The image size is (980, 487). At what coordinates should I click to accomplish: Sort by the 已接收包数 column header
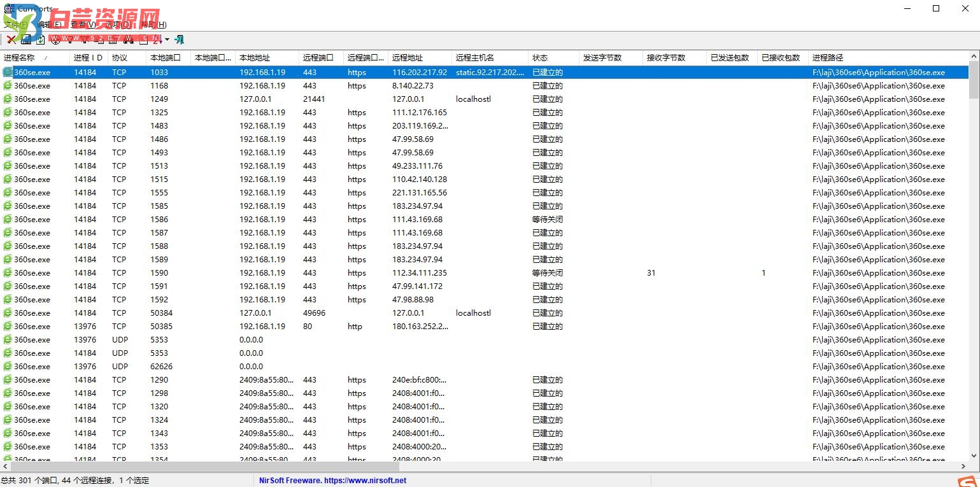click(x=783, y=57)
